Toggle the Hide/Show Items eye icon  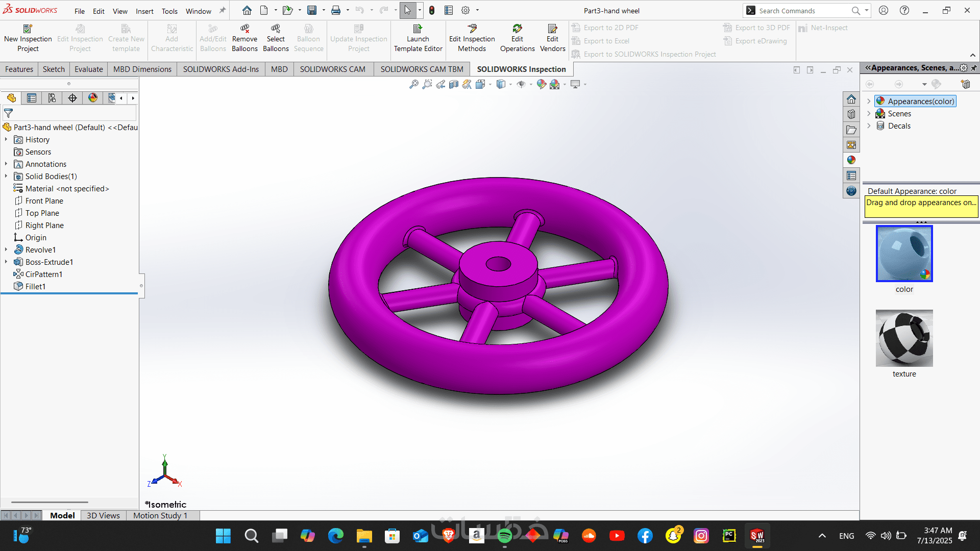pos(521,84)
